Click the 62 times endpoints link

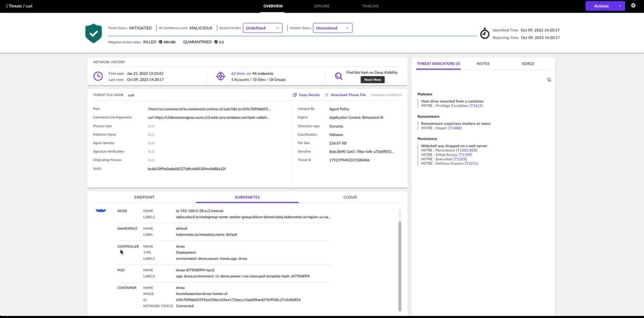coord(238,73)
